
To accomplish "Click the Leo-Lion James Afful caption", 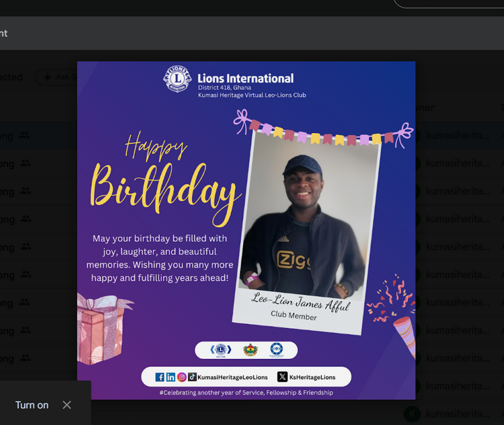I will coord(301,302).
